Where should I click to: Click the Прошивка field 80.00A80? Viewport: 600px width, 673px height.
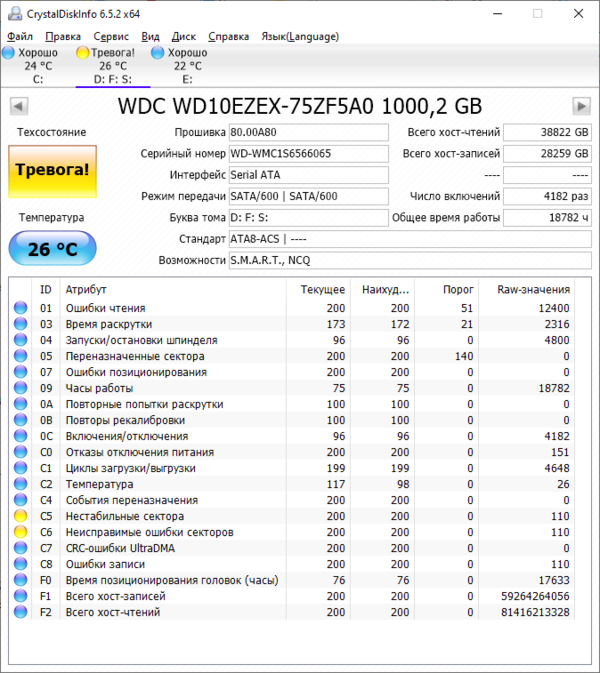pyautogui.click(x=309, y=132)
